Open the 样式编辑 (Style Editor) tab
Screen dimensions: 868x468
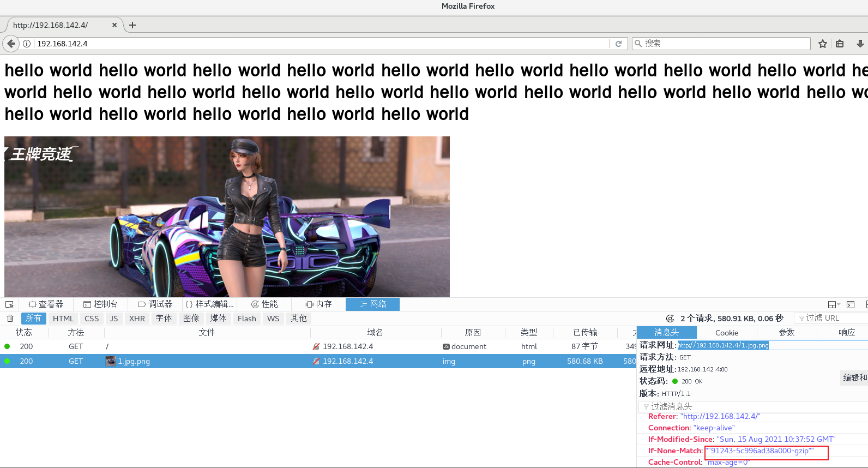click(x=209, y=304)
